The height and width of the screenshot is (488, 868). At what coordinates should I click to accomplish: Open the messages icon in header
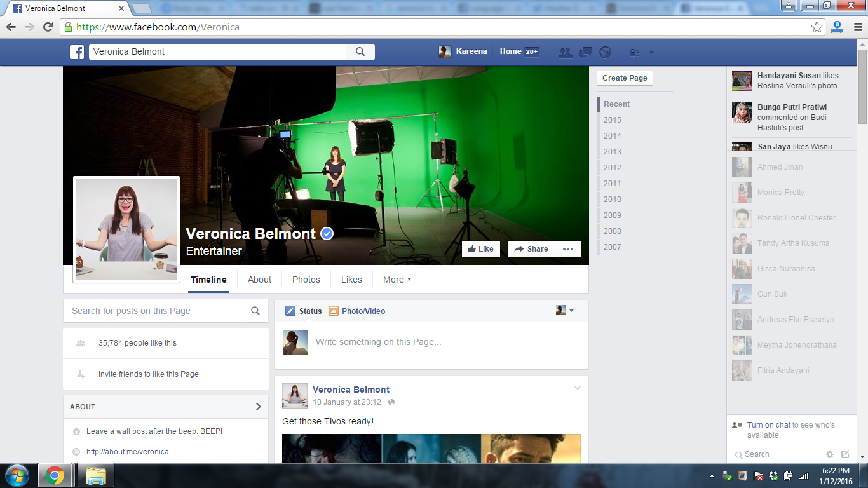point(586,53)
